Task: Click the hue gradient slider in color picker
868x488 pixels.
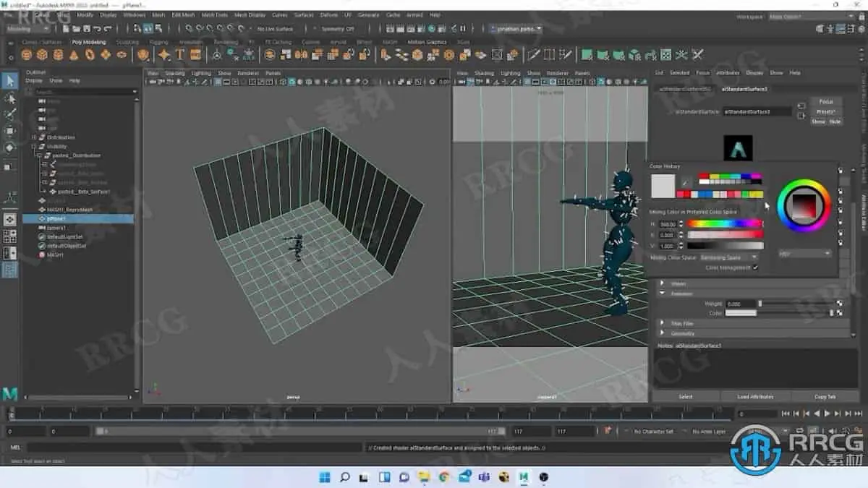Action: pyautogui.click(x=725, y=224)
